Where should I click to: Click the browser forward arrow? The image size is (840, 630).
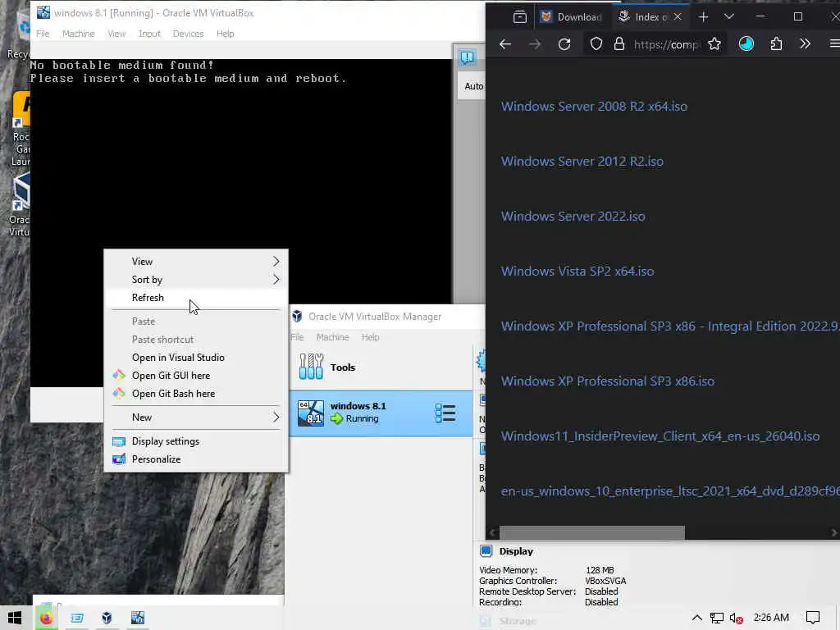[535, 44]
